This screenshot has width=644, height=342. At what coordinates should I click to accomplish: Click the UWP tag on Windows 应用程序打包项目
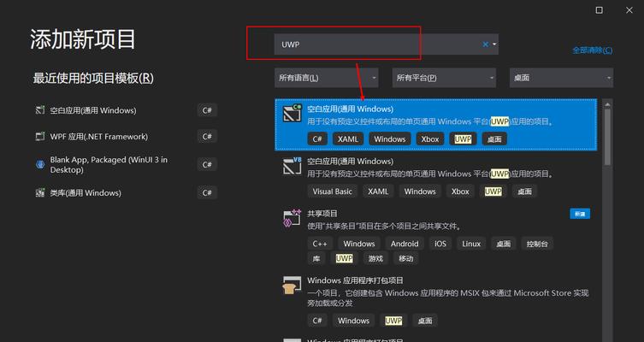click(x=393, y=321)
